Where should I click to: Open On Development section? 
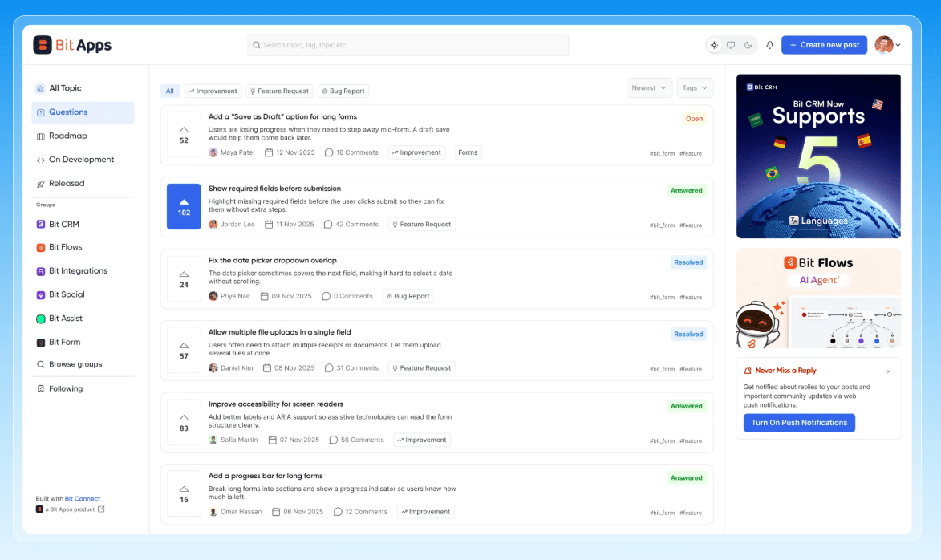point(83,160)
